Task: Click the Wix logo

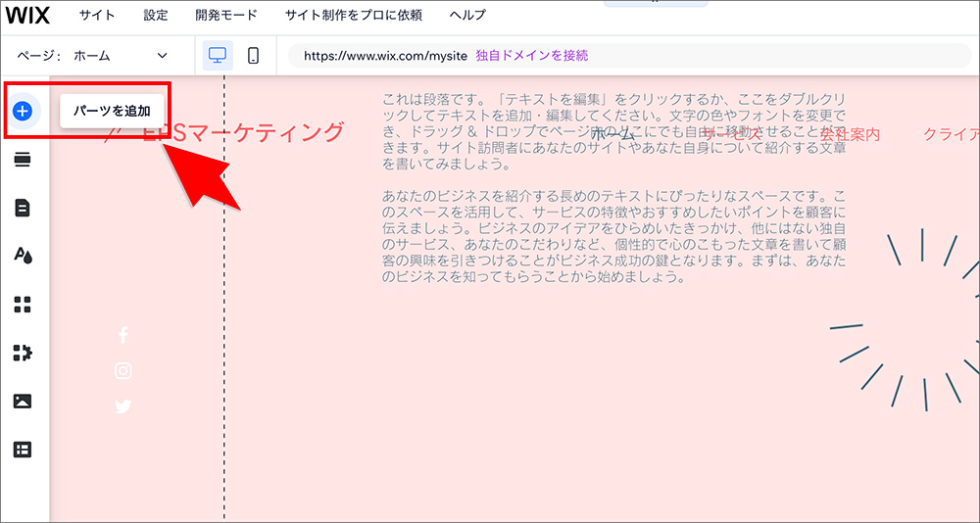Action: [27, 15]
